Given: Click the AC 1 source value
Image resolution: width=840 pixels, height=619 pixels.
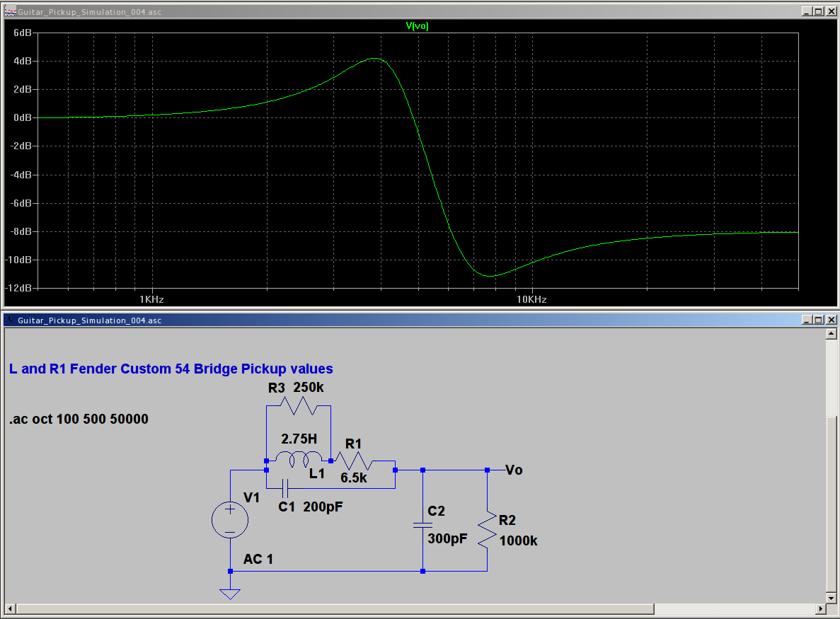Looking at the screenshot, I should coord(258,559).
